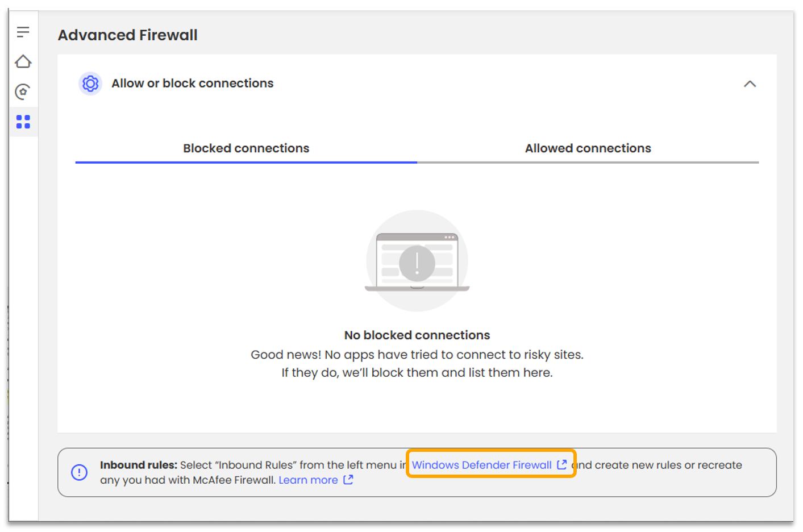This screenshot has height=532, width=803.
Task: Switch to the Allowed connections tab
Action: 588,148
